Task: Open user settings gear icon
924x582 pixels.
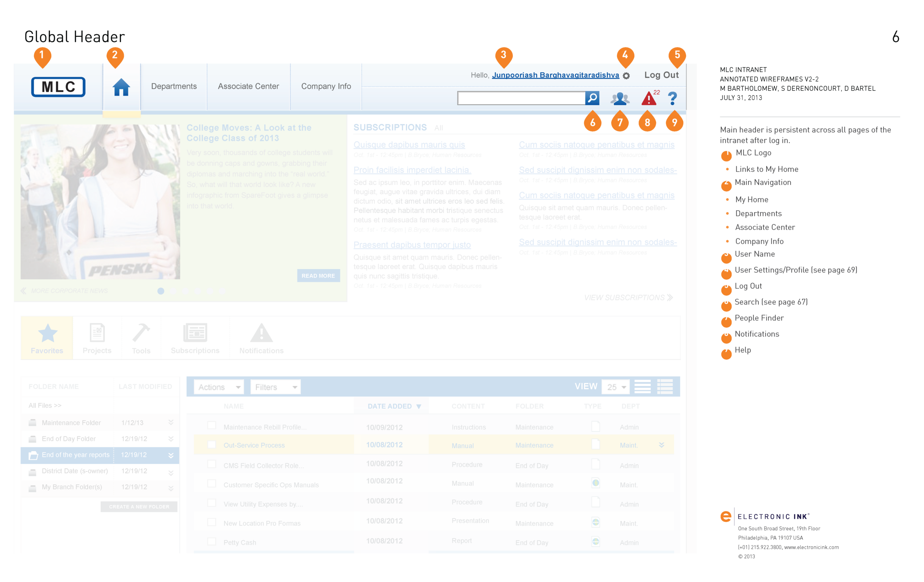Action: [x=626, y=76]
